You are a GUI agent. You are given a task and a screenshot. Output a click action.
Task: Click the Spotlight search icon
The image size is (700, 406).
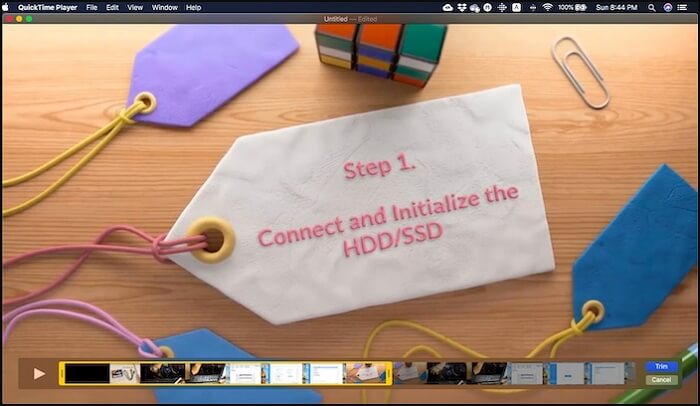point(650,7)
